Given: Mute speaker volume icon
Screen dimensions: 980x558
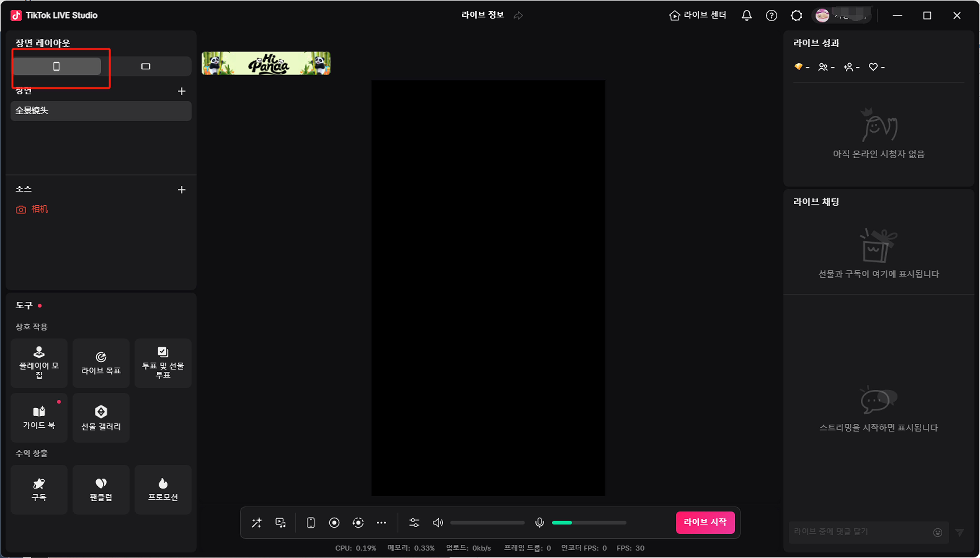Looking at the screenshot, I should tap(438, 523).
